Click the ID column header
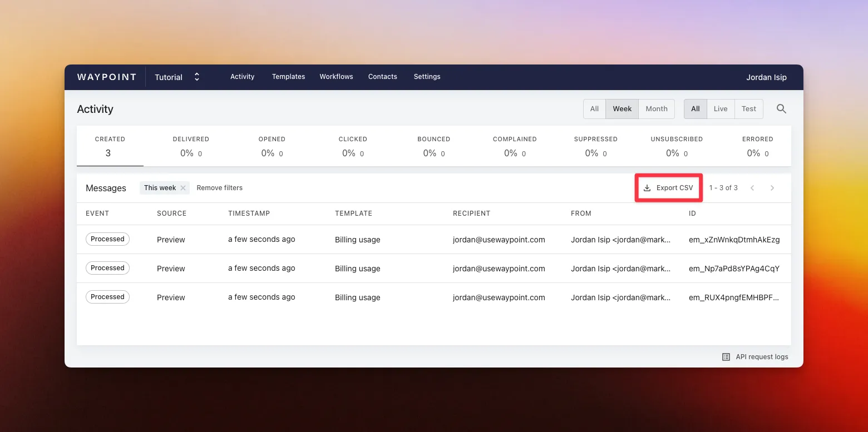Image resolution: width=868 pixels, height=432 pixels. (x=692, y=213)
